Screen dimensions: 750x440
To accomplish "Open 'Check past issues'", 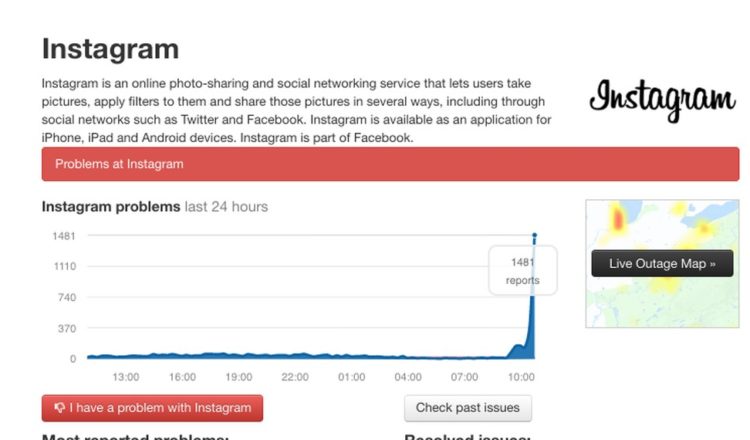I will pos(468,408).
